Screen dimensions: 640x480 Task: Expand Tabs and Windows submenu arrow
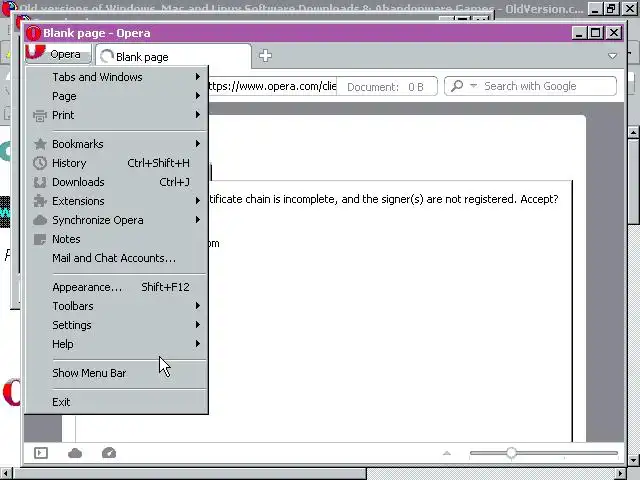[x=198, y=76]
